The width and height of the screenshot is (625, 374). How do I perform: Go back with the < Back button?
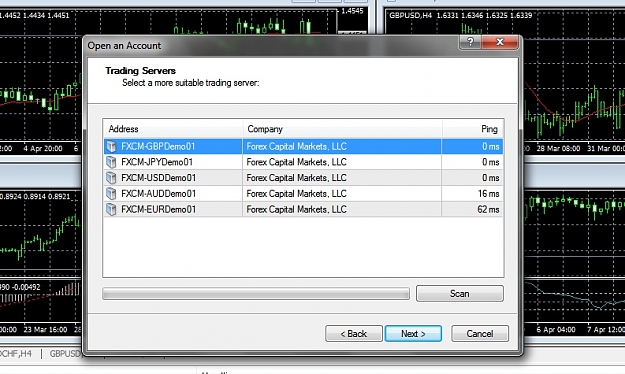pos(354,334)
